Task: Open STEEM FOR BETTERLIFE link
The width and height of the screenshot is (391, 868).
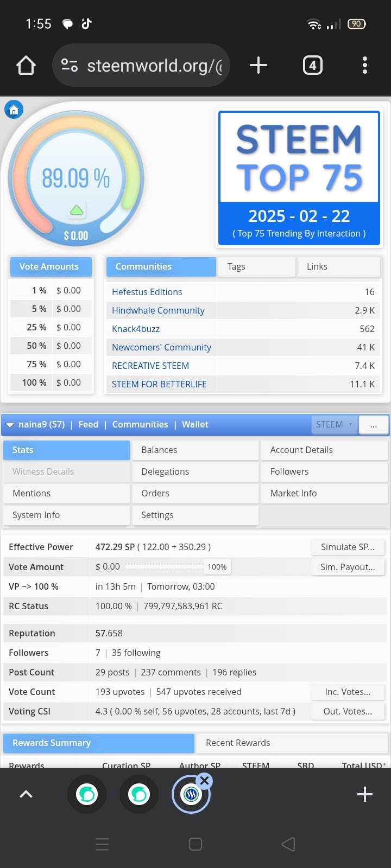Action: 159,384
